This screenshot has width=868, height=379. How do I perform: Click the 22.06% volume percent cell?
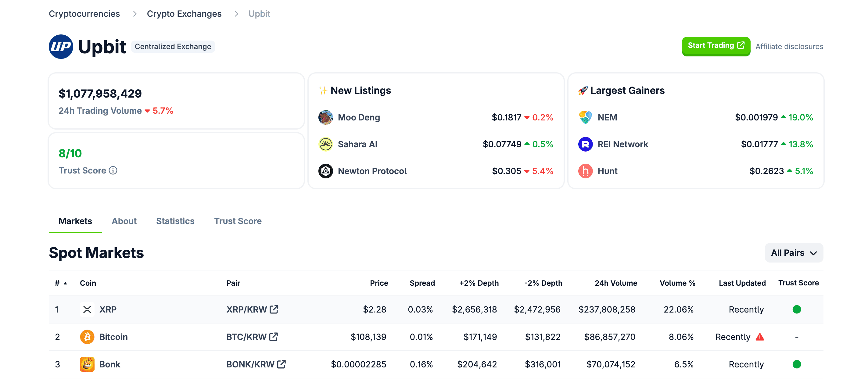[678, 309]
